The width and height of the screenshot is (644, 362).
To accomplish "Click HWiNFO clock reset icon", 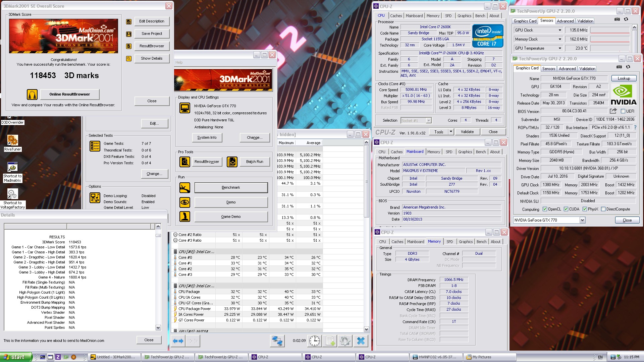I will coord(315,341).
